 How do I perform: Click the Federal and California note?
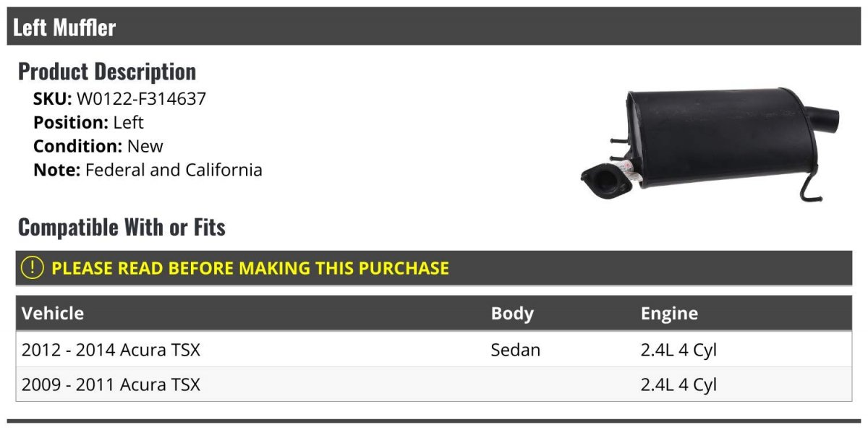point(174,171)
